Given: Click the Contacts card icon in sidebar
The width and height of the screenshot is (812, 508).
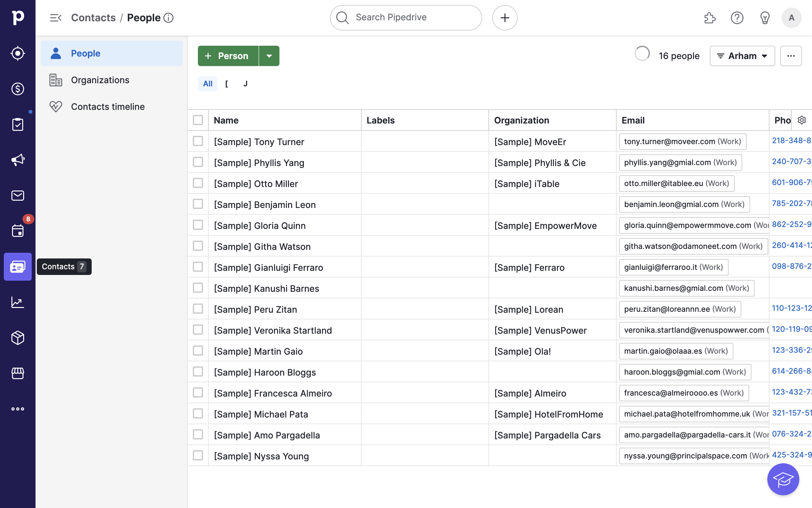Looking at the screenshot, I should [18, 267].
